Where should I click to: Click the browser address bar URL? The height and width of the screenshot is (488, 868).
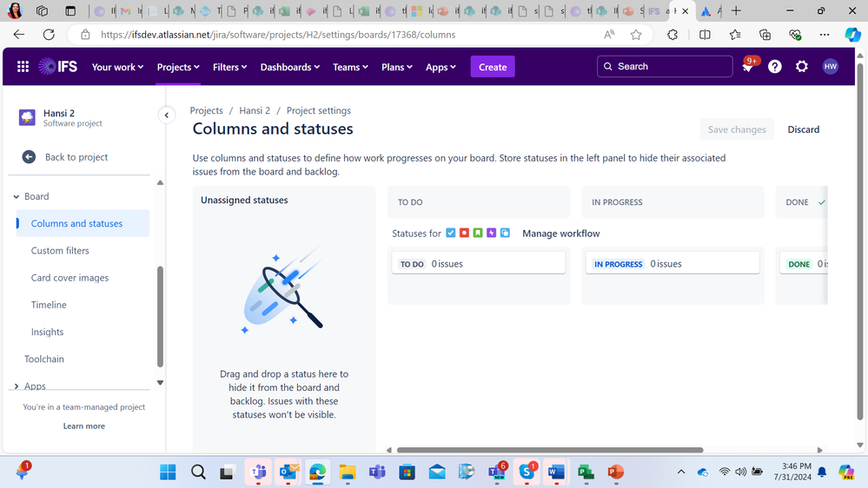(x=278, y=35)
